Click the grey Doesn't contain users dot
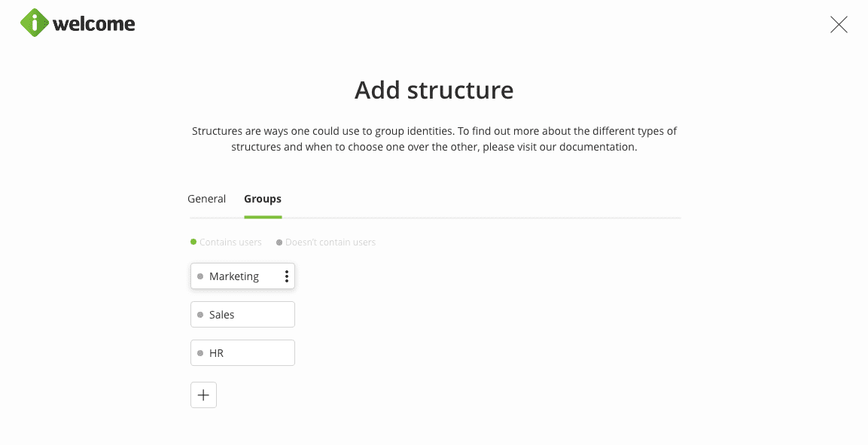Viewport: 868px width, 445px height. point(279,242)
